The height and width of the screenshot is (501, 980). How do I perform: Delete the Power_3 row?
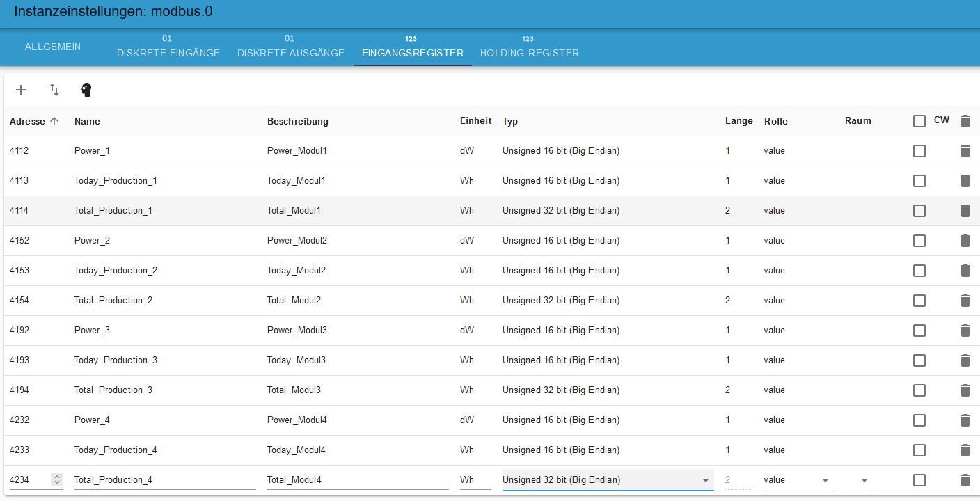(965, 331)
